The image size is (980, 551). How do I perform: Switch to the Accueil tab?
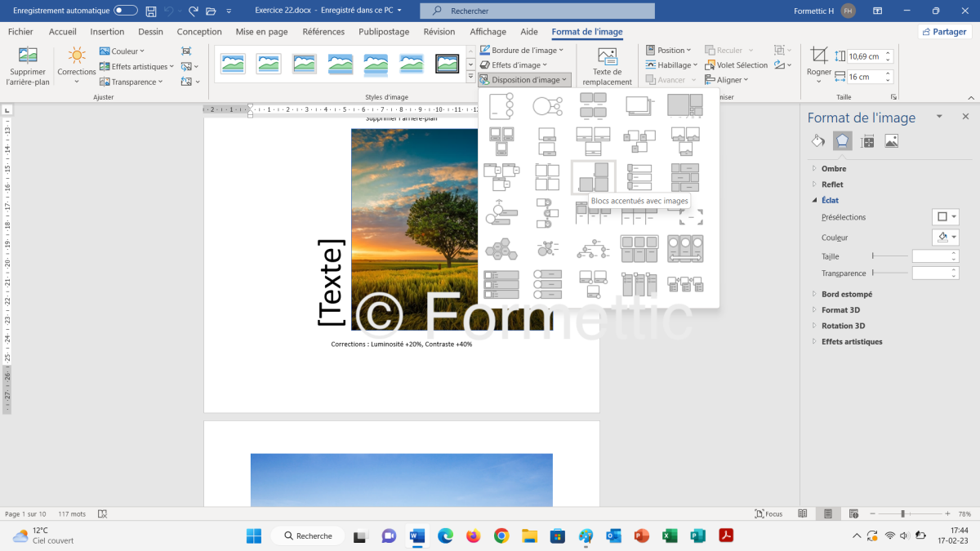pos(63,32)
